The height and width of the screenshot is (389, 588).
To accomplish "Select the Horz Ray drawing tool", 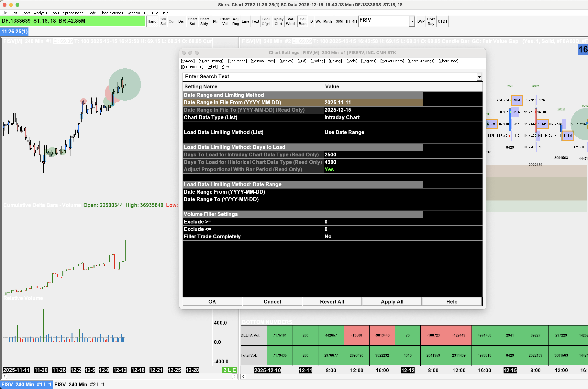I will [x=431, y=21].
